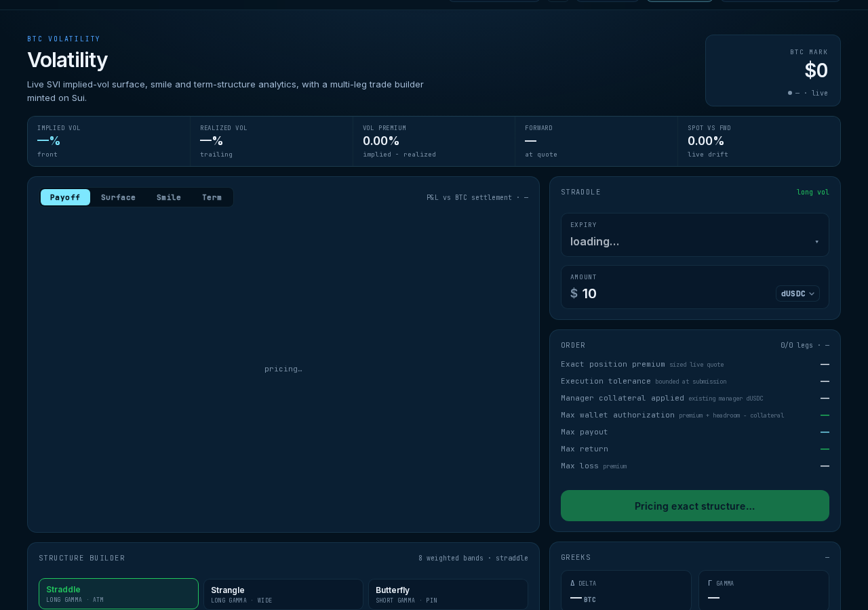The height and width of the screenshot is (610, 868).
Task: Select the Implied Vol stat tile
Action: [108, 141]
